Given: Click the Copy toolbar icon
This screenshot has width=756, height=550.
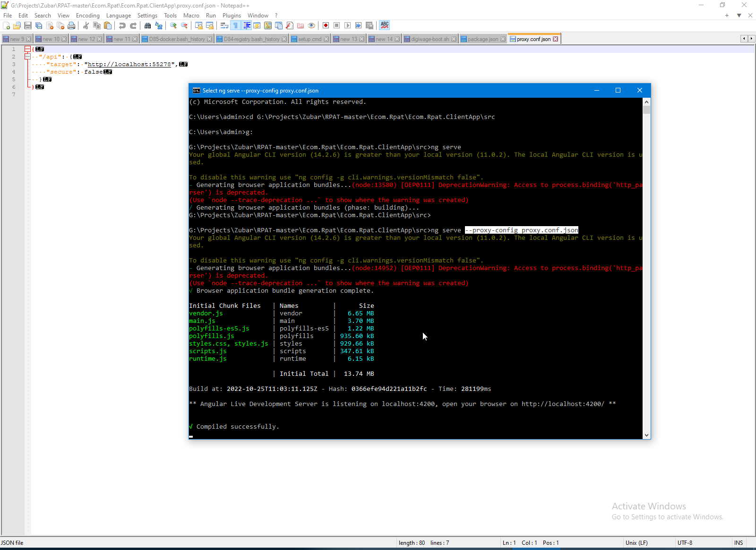Looking at the screenshot, I should click(97, 25).
